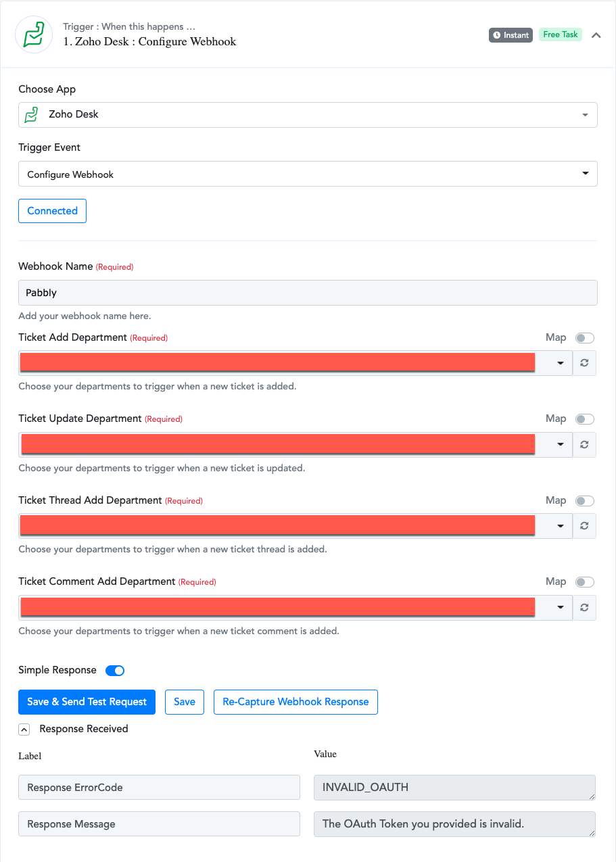Open Ticket Add Department dropdown
Viewport: 616px width, 862px height.
pos(295,363)
